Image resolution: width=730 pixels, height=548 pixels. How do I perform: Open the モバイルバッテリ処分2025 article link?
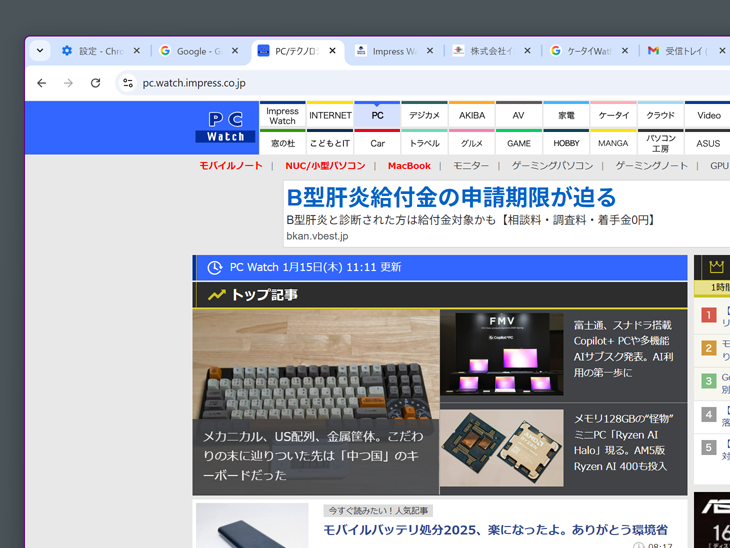(495, 530)
